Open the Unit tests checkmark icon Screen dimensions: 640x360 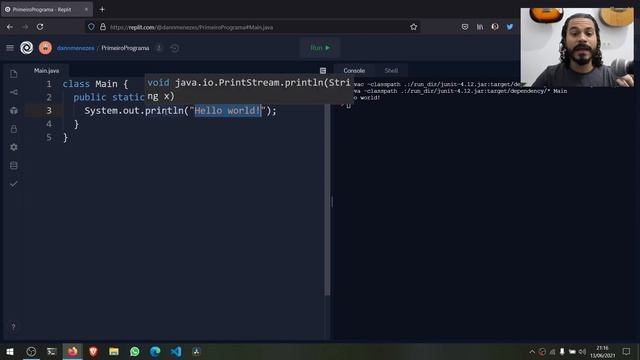tap(13, 184)
